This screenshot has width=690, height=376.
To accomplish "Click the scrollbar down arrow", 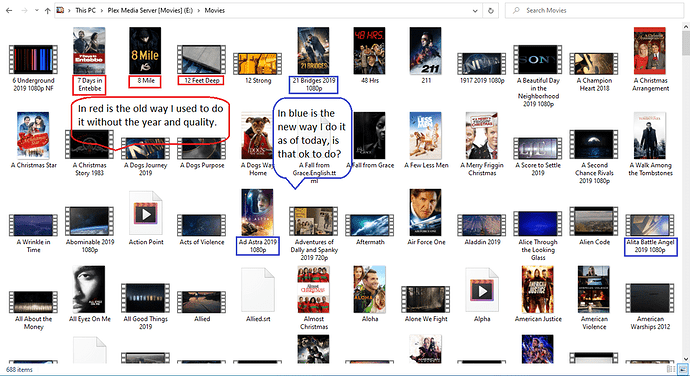I will [686, 359].
